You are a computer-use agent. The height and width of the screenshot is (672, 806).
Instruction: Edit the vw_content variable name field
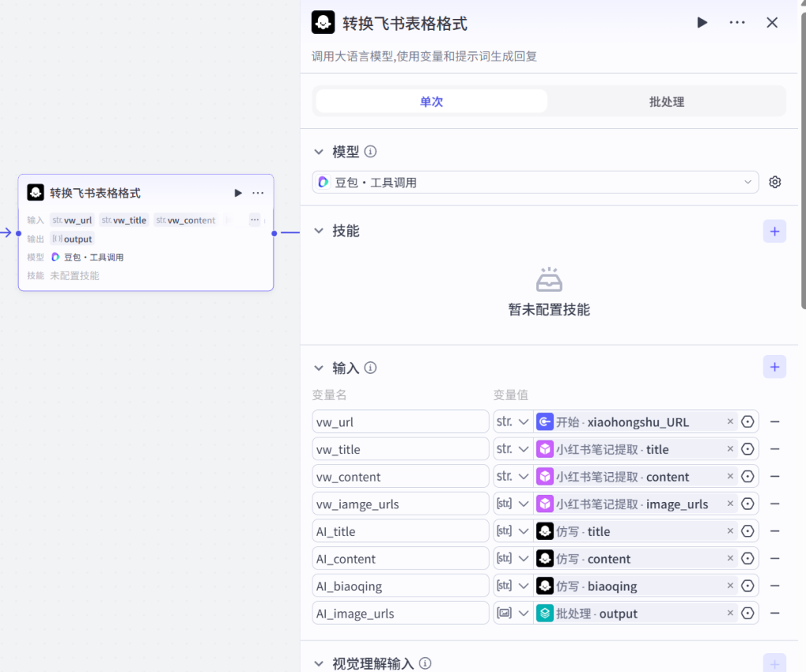pyautogui.click(x=400, y=477)
